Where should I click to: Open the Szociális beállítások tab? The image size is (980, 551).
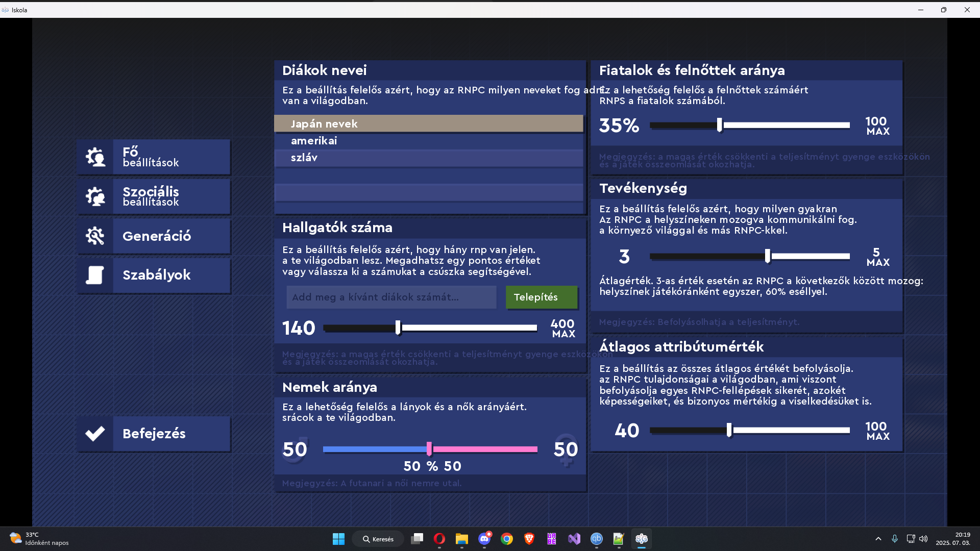[x=171, y=196]
